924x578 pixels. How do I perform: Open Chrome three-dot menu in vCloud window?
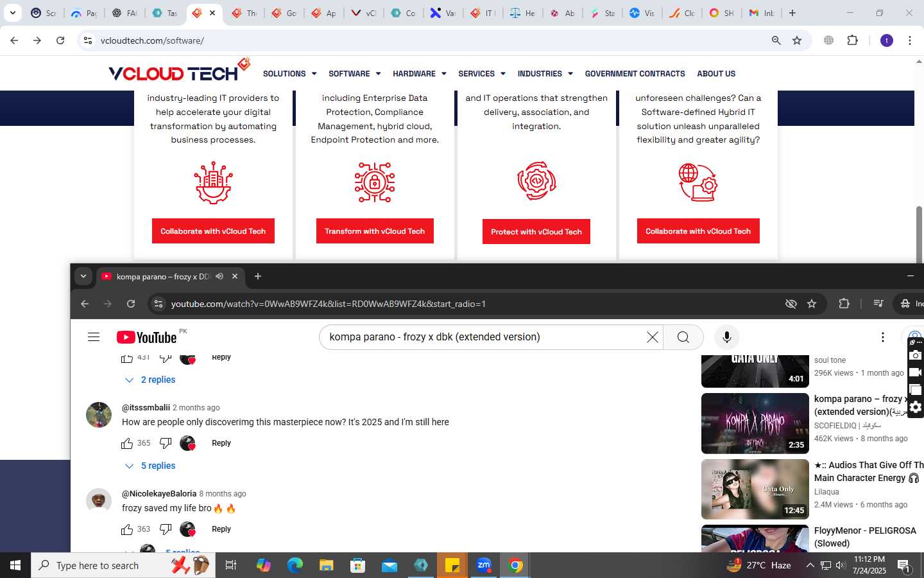click(910, 40)
